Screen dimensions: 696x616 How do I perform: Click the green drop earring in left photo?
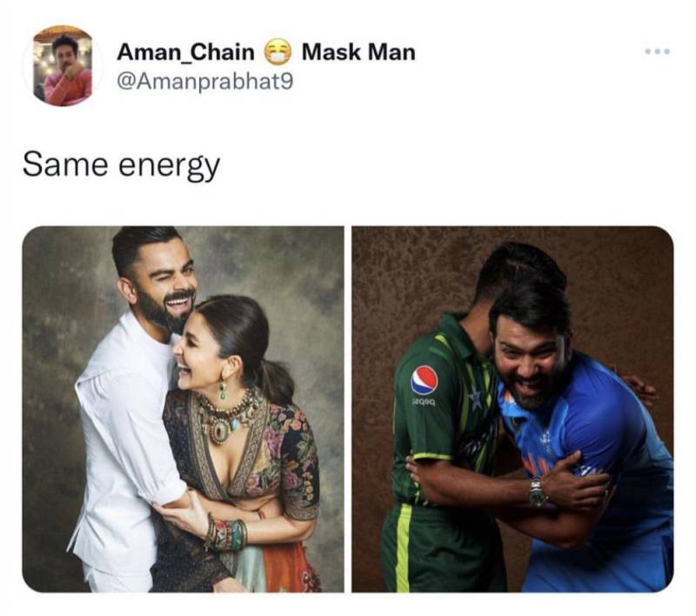223,389
